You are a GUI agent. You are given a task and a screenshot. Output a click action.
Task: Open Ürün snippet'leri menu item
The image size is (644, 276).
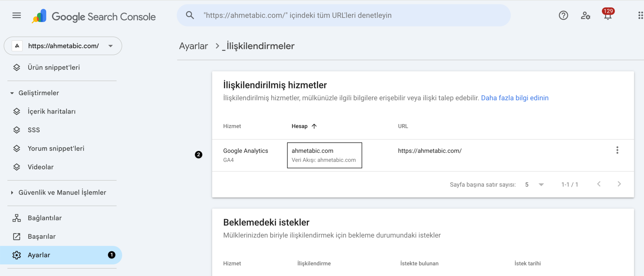(x=54, y=67)
